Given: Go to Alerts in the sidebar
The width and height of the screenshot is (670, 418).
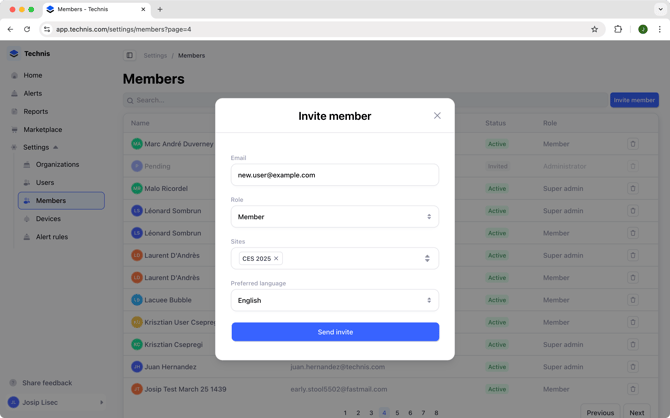Looking at the screenshot, I should (x=33, y=93).
